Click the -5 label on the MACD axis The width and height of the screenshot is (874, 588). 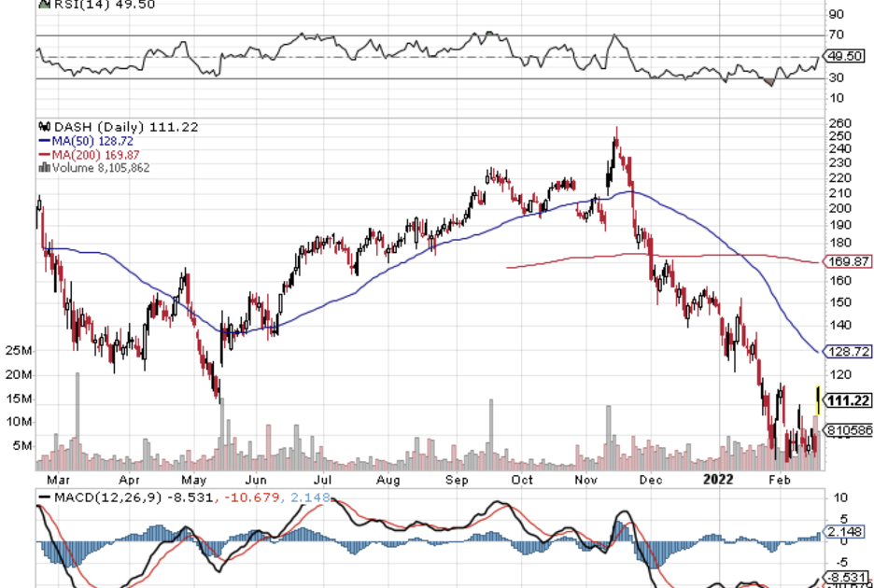coord(840,562)
